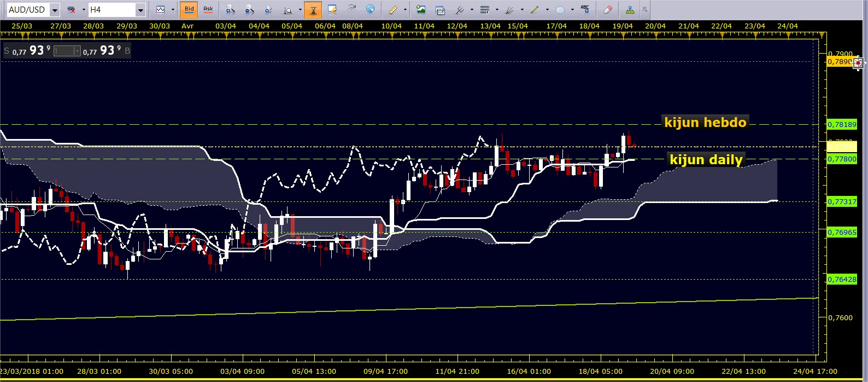Screen dimensions: 868x382
Task: Select the ruler measure tool
Action: click(393, 10)
